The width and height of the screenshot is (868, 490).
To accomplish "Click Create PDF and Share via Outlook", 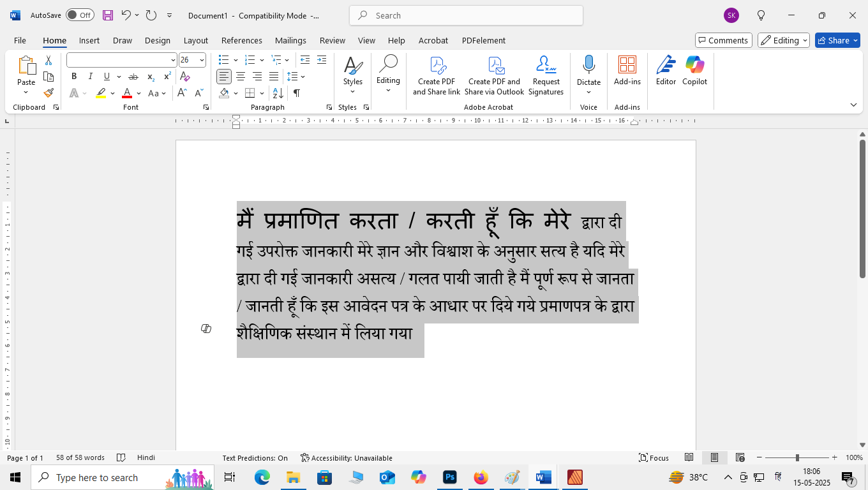I will pyautogui.click(x=494, y=76).
